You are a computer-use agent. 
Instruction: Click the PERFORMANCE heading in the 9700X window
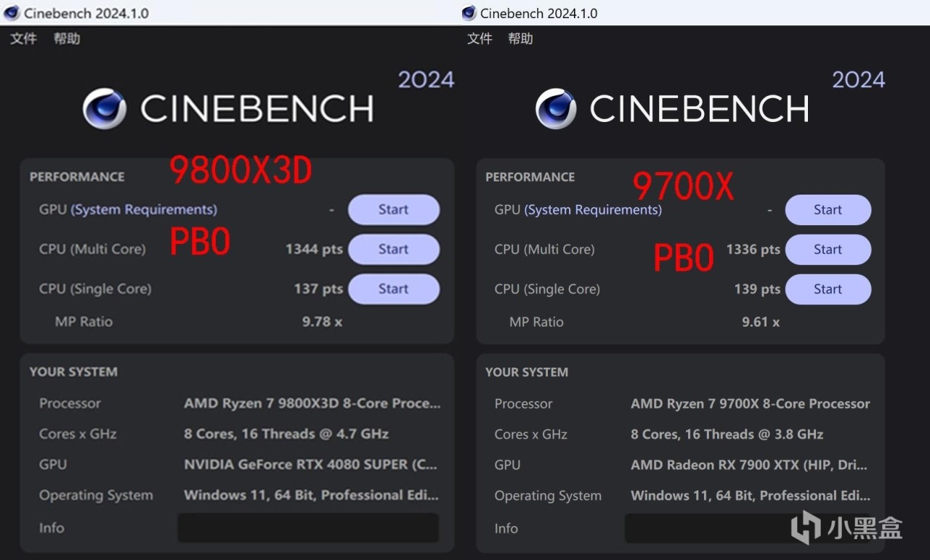coord(530,177)
